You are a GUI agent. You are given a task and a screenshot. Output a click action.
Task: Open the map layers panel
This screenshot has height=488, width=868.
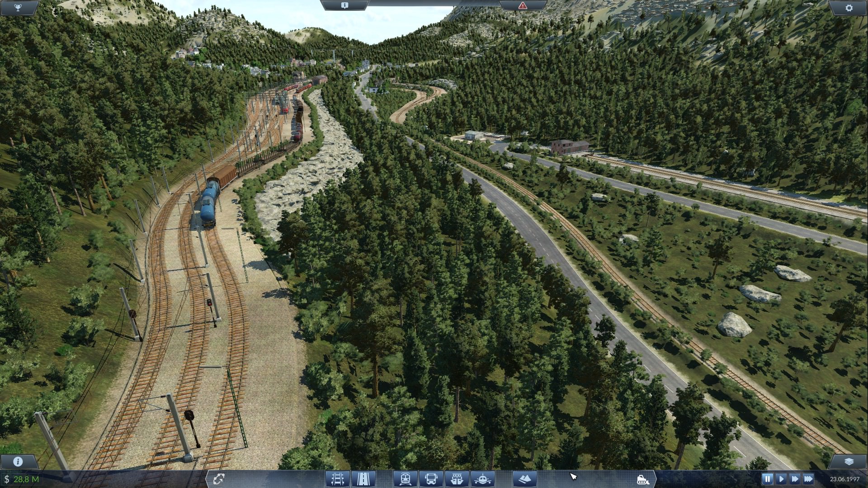pos(849,461)
